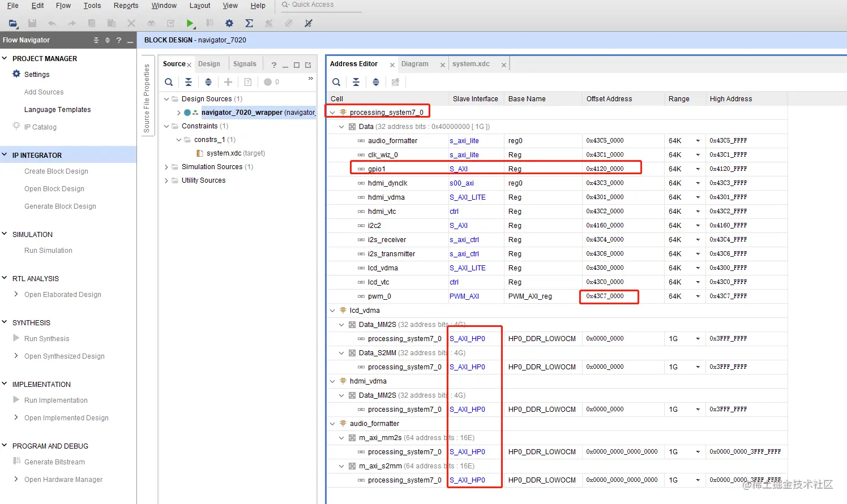Open project settings gear in top toolbar
The height and width of the screenshot is (504, 847).
pos(229,23)
